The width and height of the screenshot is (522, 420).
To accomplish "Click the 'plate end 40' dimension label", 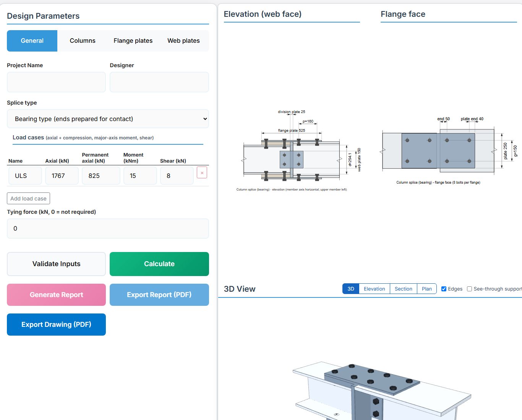I will click(x=472, y=119).
